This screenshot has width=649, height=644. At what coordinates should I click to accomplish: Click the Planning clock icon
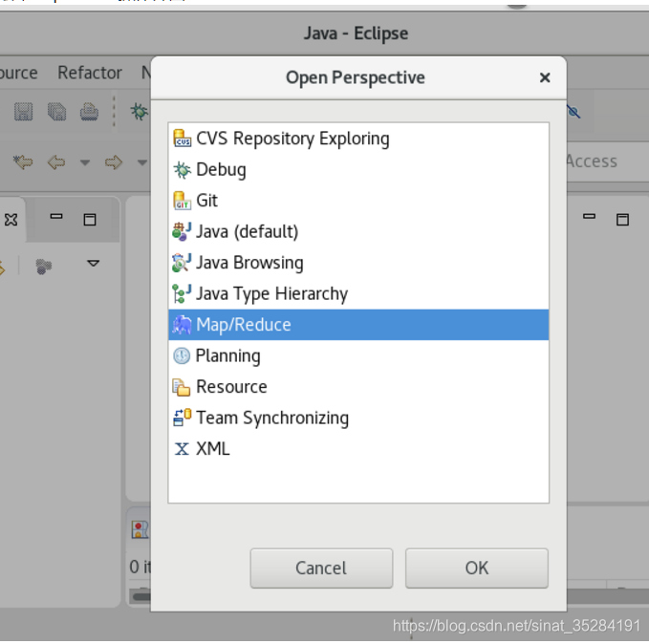(x=182, y=356)
